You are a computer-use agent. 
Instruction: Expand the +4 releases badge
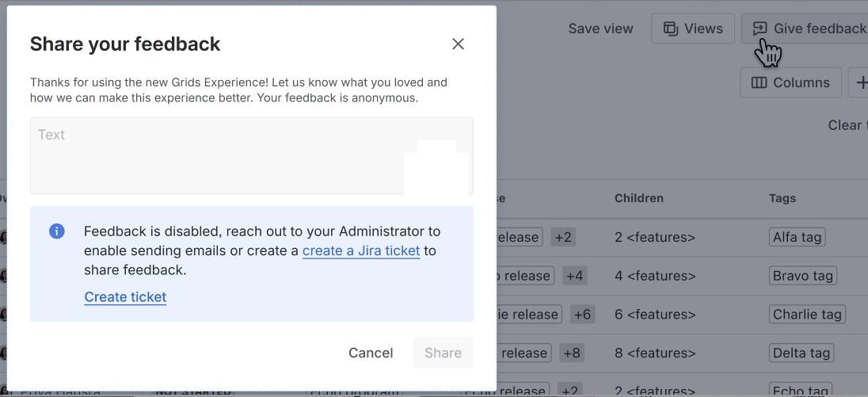point(574,276)
